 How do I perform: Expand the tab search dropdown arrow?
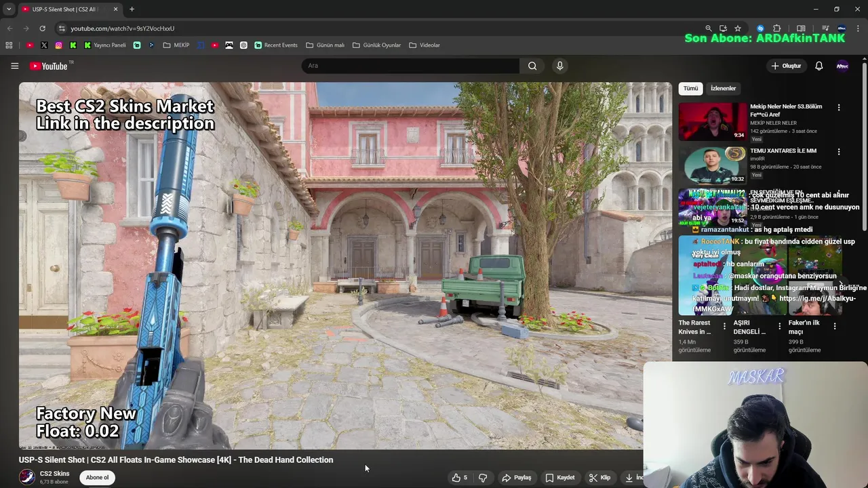point(9,9)
